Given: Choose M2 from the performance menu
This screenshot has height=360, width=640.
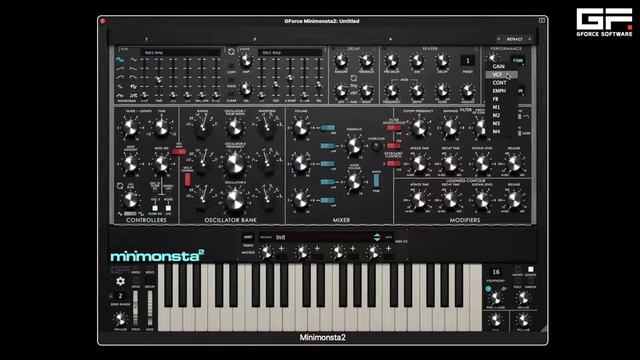Looking at the screenshot, I should point(496,115).
